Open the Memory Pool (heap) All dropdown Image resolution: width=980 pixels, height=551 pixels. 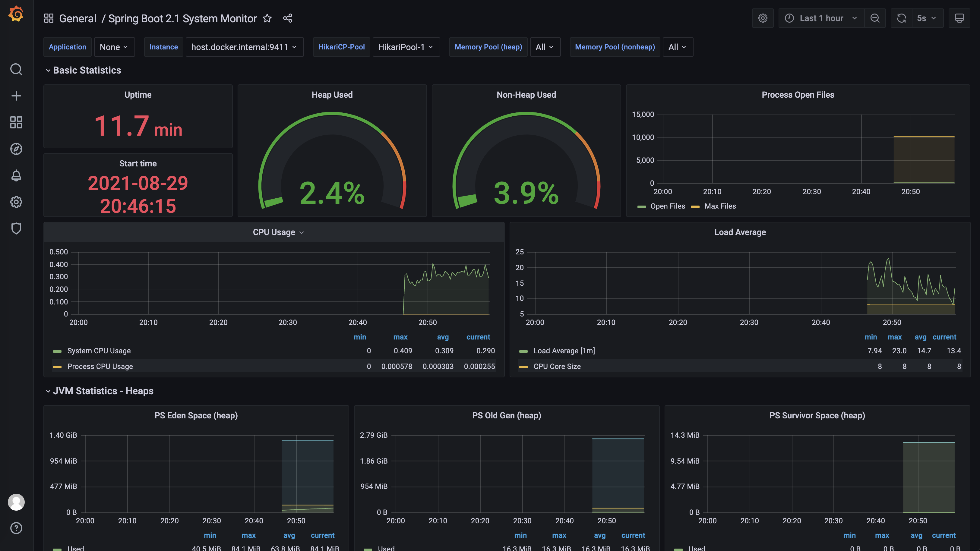click(545, 47)
